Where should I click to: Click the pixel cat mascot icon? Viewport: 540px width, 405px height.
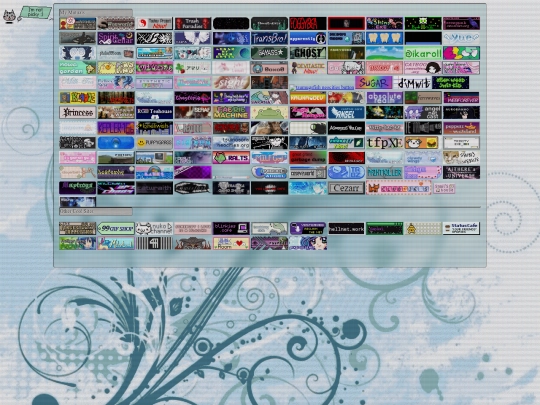click(10, 16)
